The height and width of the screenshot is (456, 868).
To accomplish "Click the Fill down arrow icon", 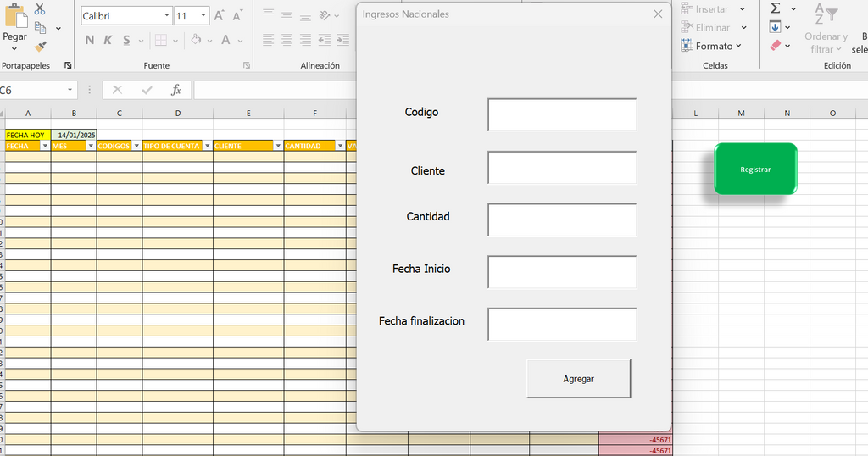I will point(775,27).
